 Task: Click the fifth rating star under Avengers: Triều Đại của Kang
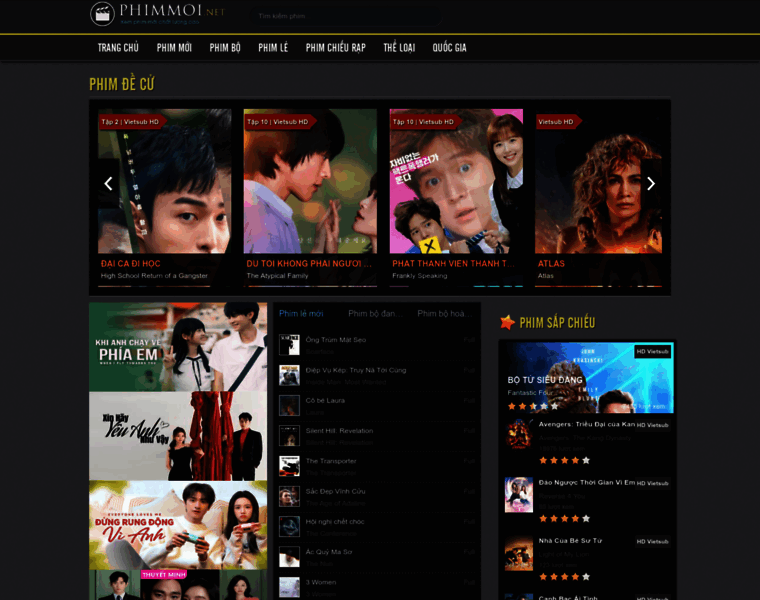click(586, 460)
